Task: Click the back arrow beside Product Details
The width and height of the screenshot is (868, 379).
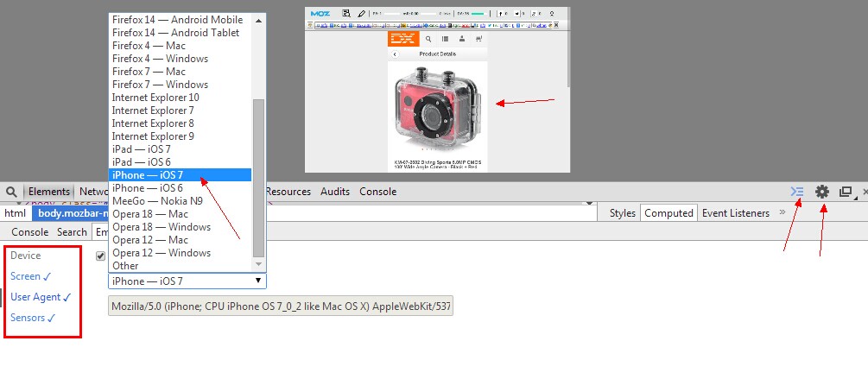Action: click(x=395, y=54)
